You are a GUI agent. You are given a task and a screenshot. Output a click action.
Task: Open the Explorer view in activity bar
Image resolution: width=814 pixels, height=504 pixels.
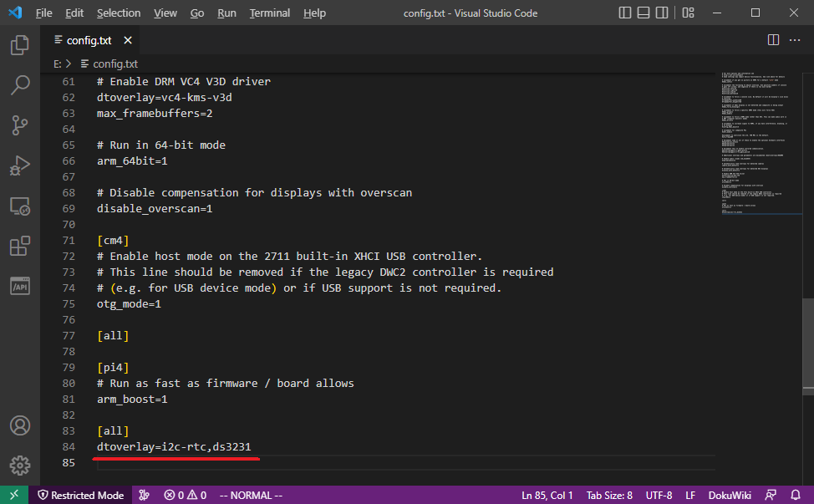(x=20, y=45)
